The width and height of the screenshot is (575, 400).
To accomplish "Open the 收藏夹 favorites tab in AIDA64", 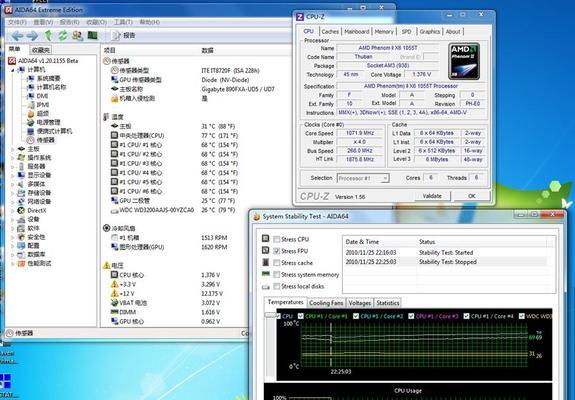I will click(40, 50).
